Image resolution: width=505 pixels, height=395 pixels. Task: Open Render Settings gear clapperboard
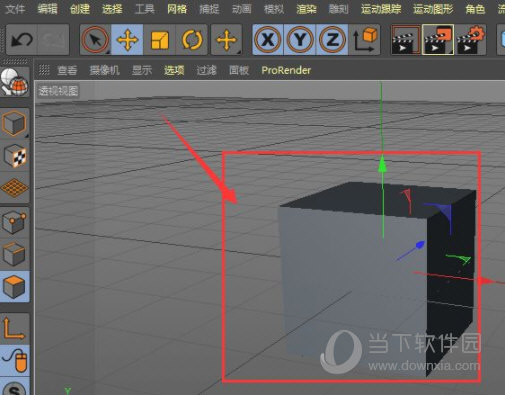(x=470, y=40)
